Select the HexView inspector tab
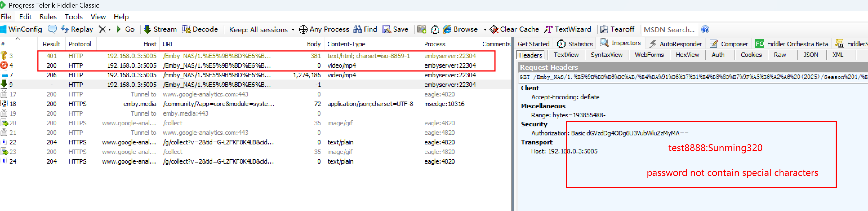868x211 pixels. point(687,55)
